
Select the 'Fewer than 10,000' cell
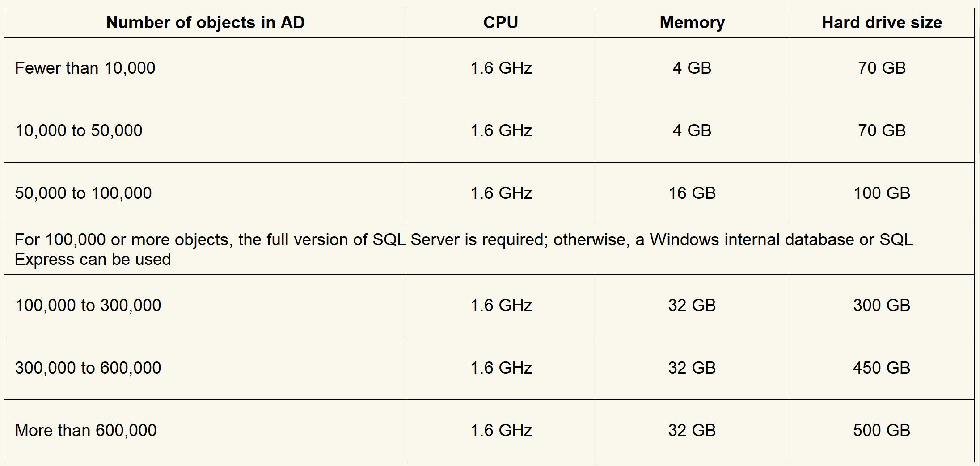pos(85,68)
